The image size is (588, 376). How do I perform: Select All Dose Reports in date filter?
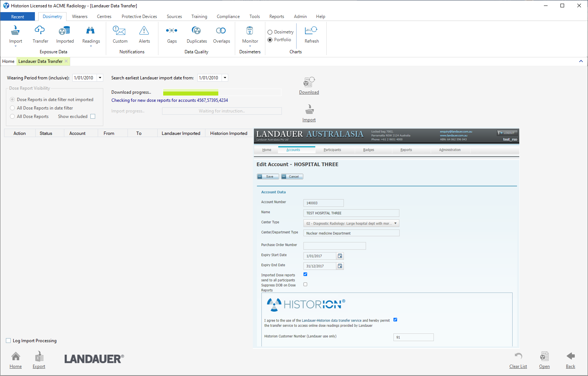coord(12,108)
